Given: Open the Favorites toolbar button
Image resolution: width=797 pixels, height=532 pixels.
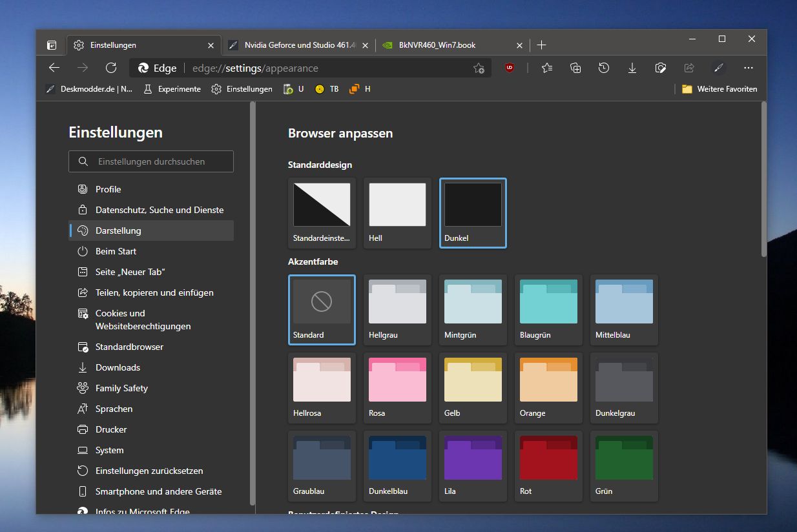Looking at the screenshot, I should (x=547, y=68).
